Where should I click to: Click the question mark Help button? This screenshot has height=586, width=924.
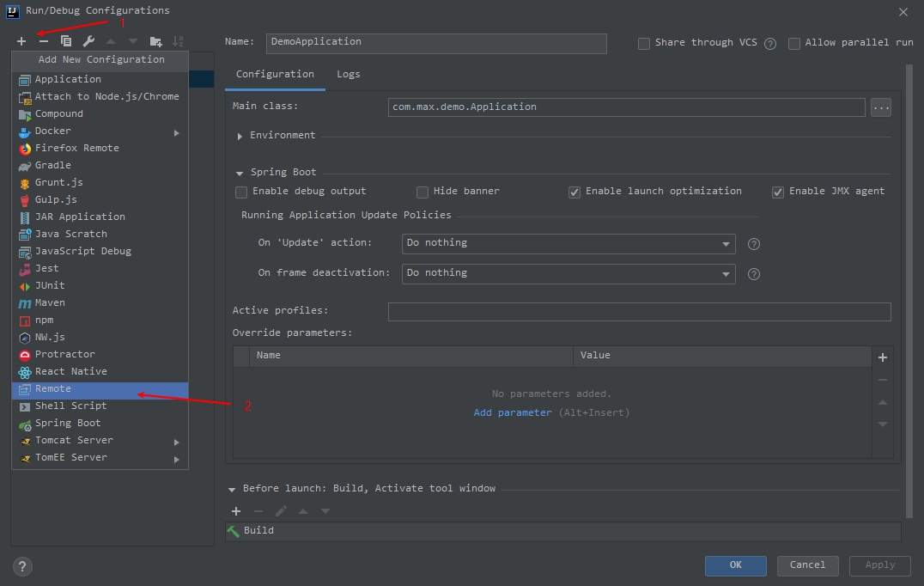[22, 566]
